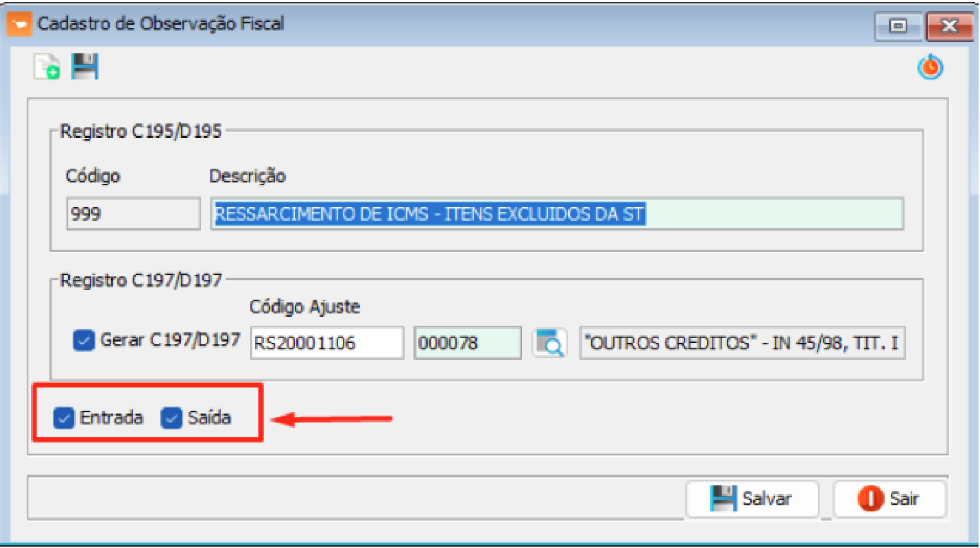Click the Registro C195/D195 group label
Screen dimensions: 980x548
[x=141, y=132]
